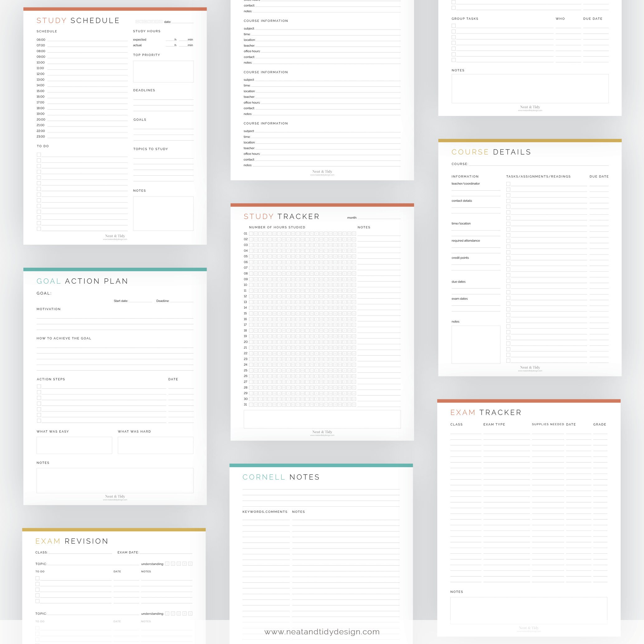The image size is (644, 644).
Task: Click the Study Tracker title
Action: [x=282, y=216]
